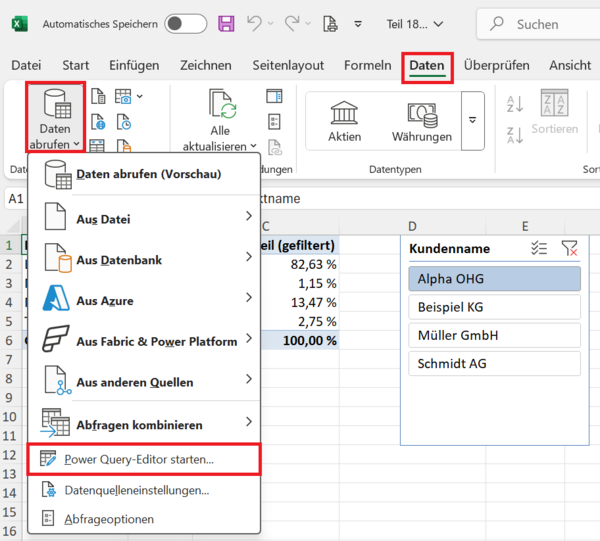
Task: Open the Teil 18 file name dropdown
Action: pyautogui.click(x=414, y=24)
